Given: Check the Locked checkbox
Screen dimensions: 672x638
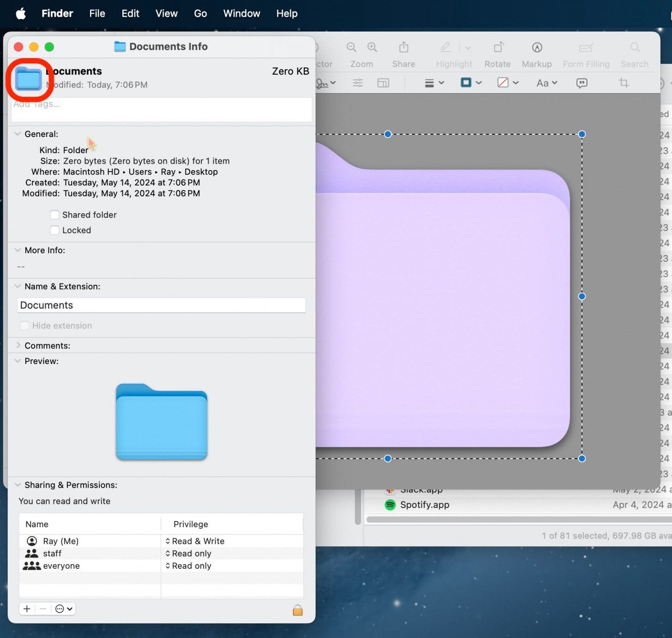Looking at the screenshot, I should [54, 230].
